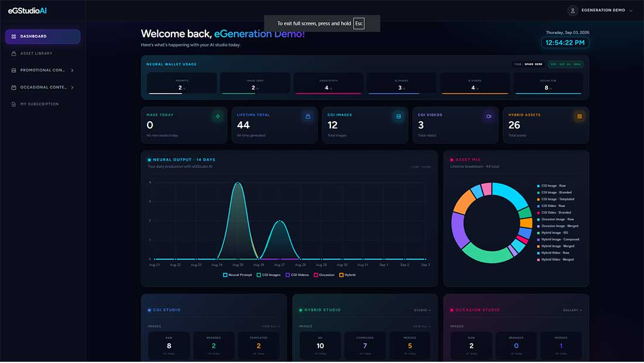
Task: Click the Made Today sparkle icon
Action: coord(218,117)
